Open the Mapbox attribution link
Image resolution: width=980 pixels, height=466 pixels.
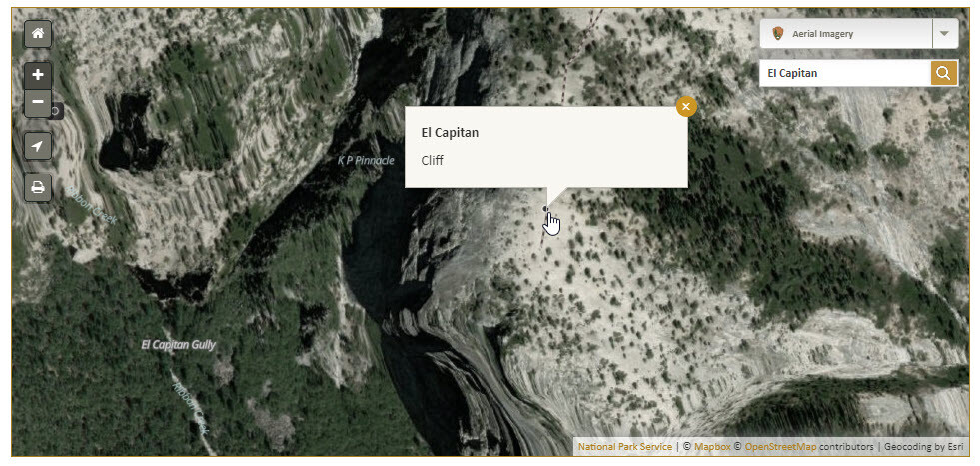click(x=712, y=447)
